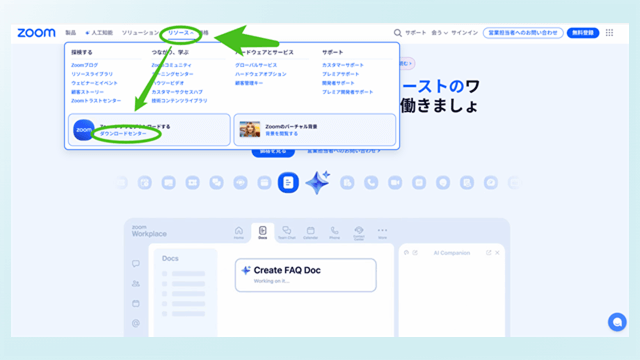The image size is (640, 360).
Task: Open the More tab in Workplace
Action: [382, 233]
